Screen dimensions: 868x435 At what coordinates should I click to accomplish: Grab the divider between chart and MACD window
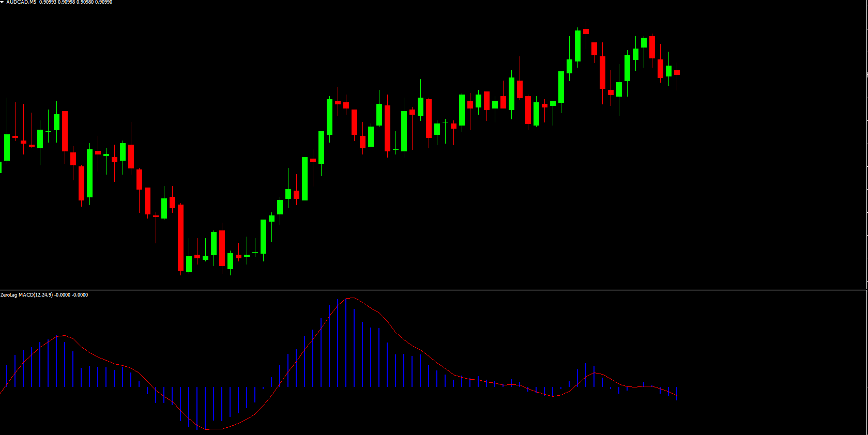(x=433, y=289)
